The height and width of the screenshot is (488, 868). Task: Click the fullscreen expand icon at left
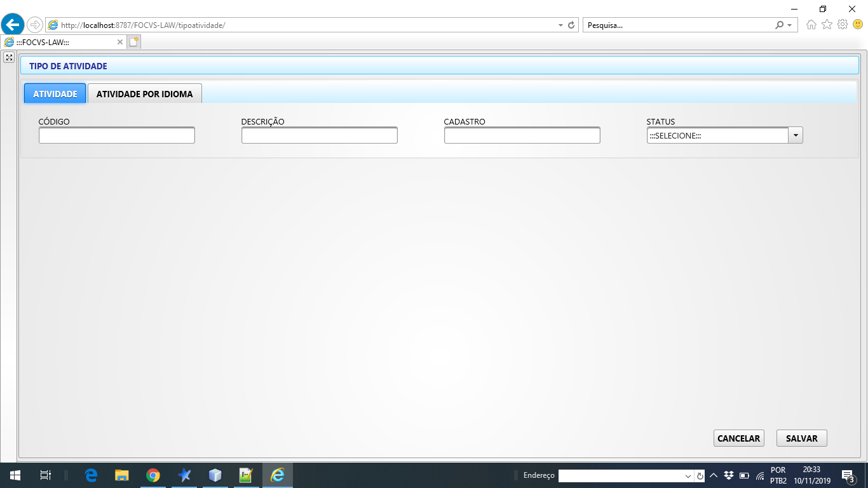tap(9, 57)
